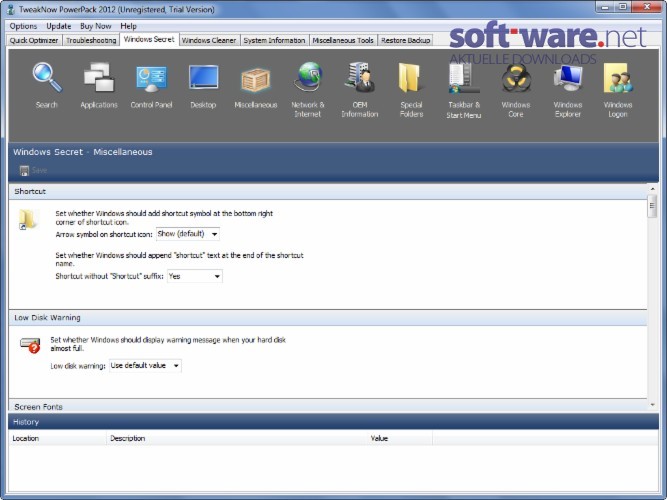
Task: Open the Search category icon
Action: coord(47,78)
